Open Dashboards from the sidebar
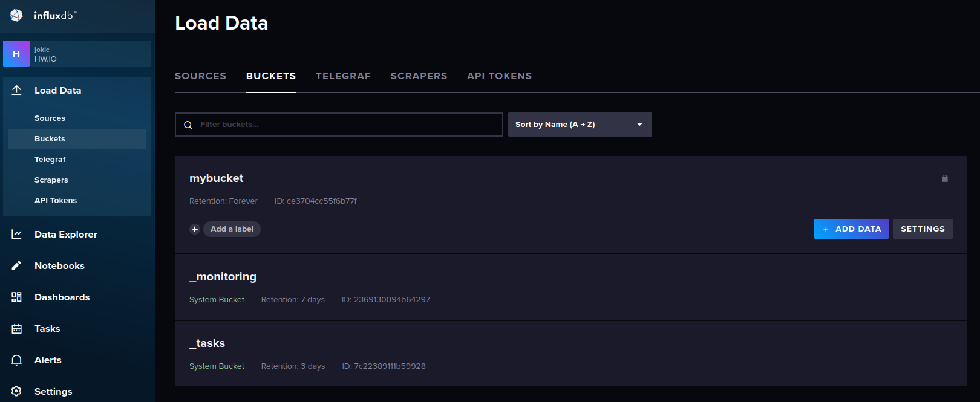This screenshot has height=402, width=980. tap(62, 297)
